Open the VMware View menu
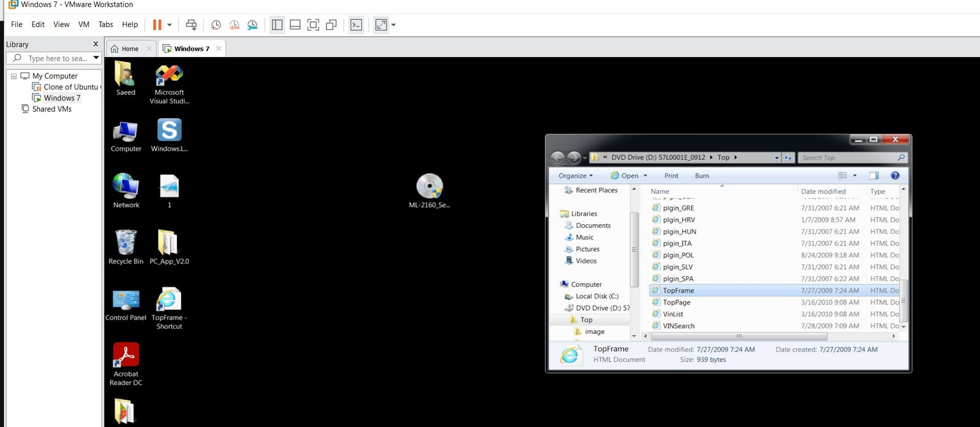 [x=61, y=25]
